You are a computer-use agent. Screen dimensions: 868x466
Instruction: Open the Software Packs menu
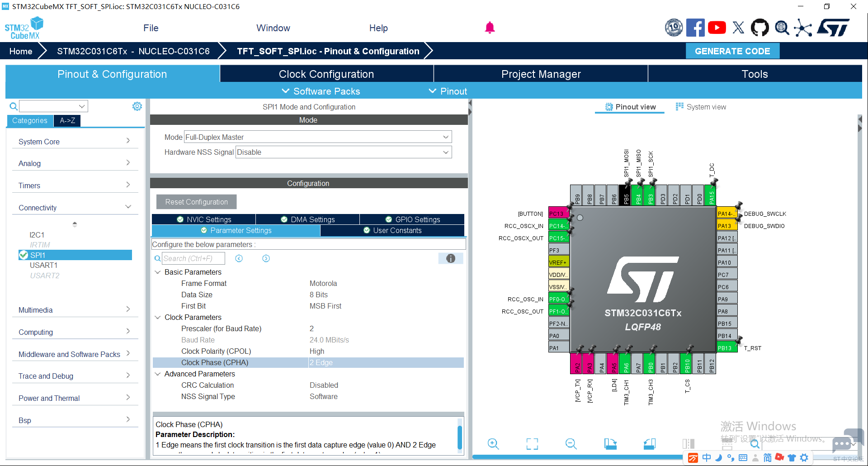(x=321, y=91)
